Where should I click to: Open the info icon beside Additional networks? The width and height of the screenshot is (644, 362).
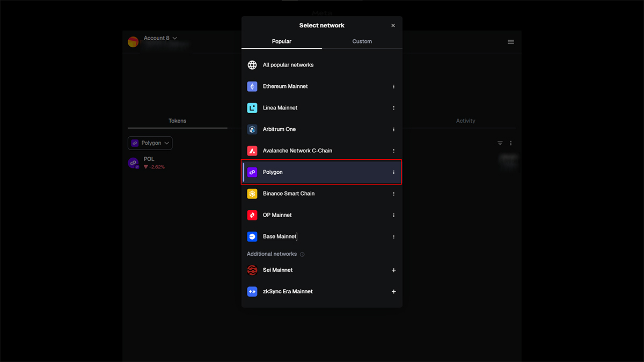click(x=302, y=254)
